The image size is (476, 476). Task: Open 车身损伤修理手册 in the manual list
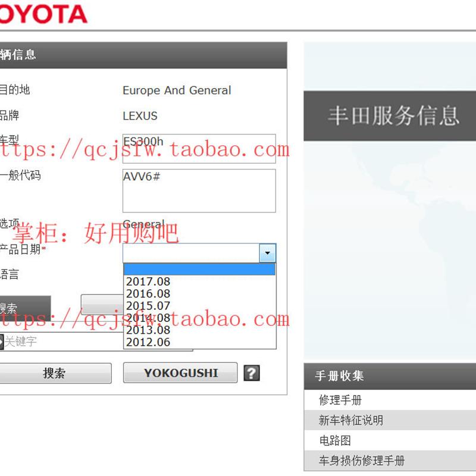[390, 461]
